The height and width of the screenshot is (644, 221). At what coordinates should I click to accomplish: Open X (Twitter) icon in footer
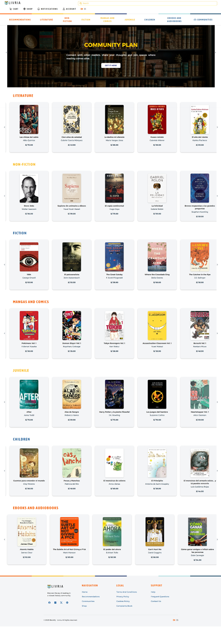pos(61,603)
